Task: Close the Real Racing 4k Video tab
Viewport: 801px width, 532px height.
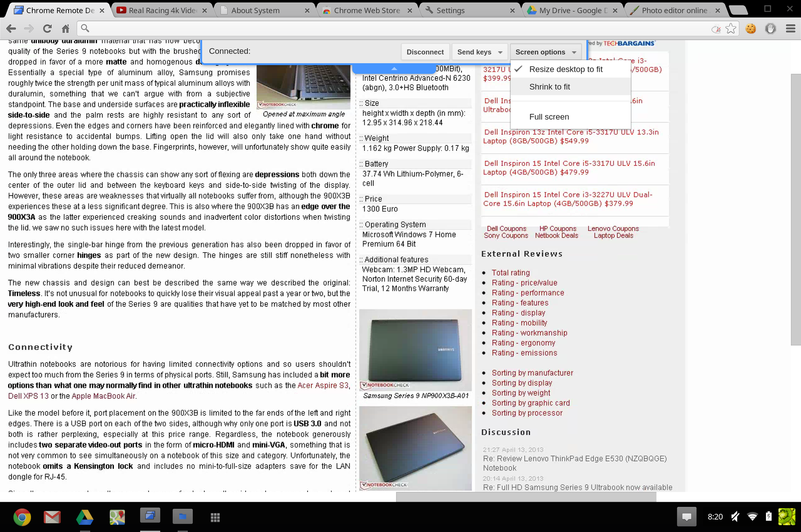Action: pos(204,11)
